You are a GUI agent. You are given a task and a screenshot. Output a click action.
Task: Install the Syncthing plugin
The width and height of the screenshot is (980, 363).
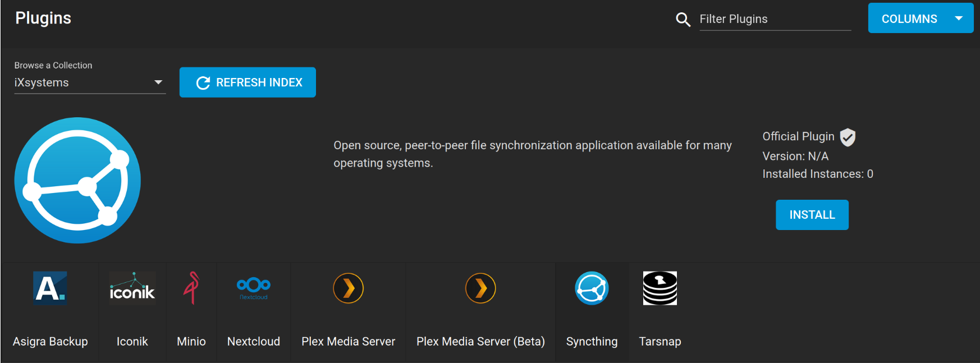[812, 215]
